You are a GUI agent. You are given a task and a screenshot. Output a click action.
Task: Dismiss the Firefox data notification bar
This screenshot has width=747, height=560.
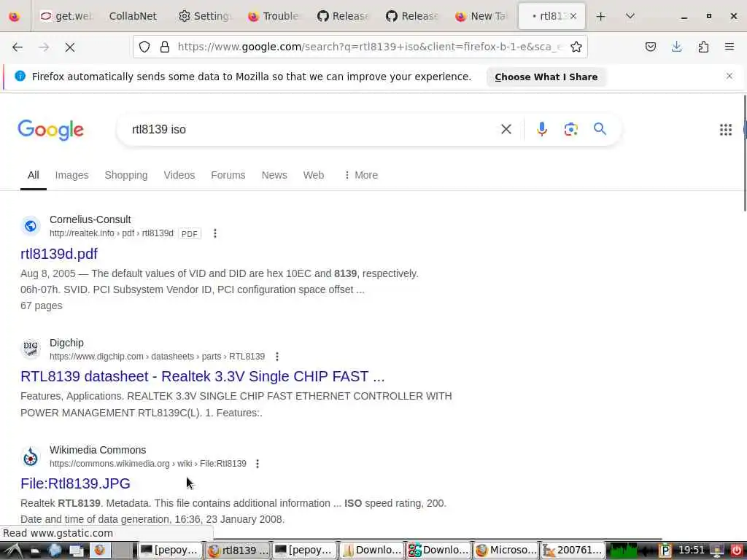(x=729, y=76)
